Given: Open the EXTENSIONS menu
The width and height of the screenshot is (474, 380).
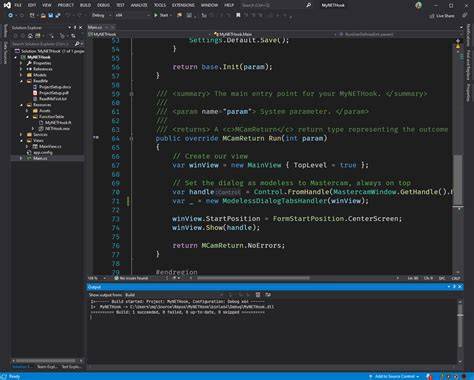Looking at the screenshot, I should (183, 5).
